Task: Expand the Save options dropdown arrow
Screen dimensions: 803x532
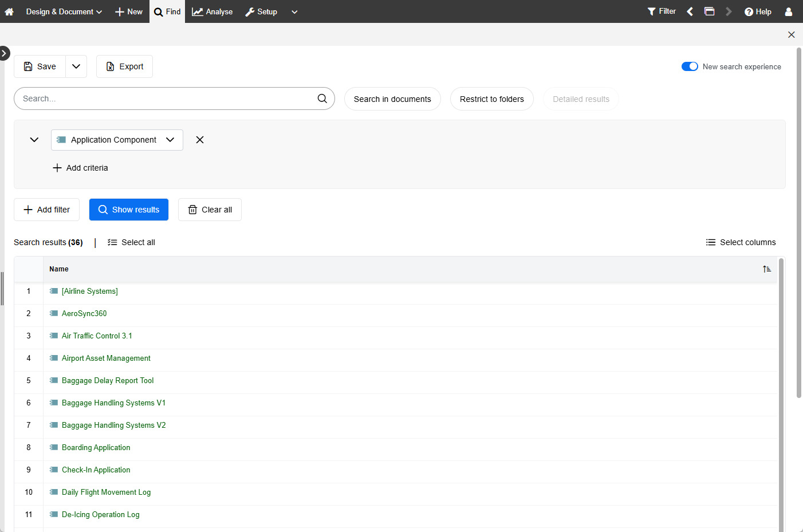Action: 76,66
